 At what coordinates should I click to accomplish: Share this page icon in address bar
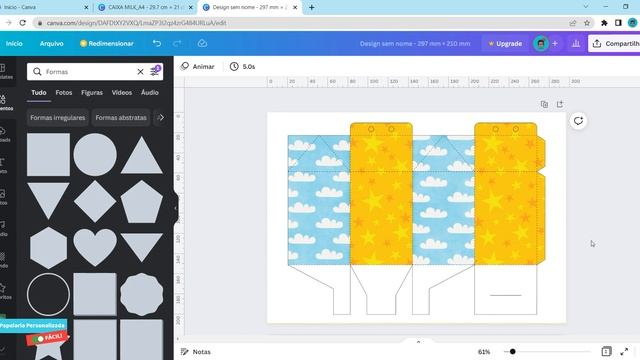pyautogui.click(x=573, y=23)
